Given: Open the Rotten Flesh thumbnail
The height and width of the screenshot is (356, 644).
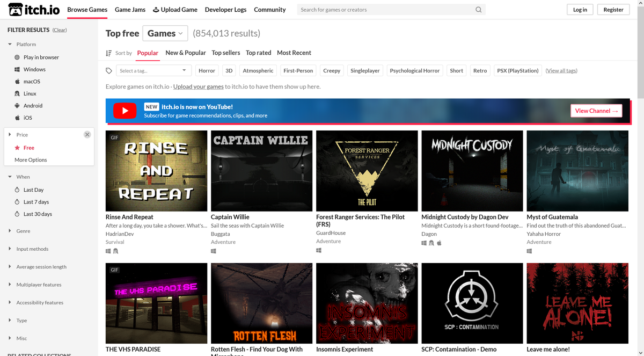Looking at the screenshot, I should [261, 303].
